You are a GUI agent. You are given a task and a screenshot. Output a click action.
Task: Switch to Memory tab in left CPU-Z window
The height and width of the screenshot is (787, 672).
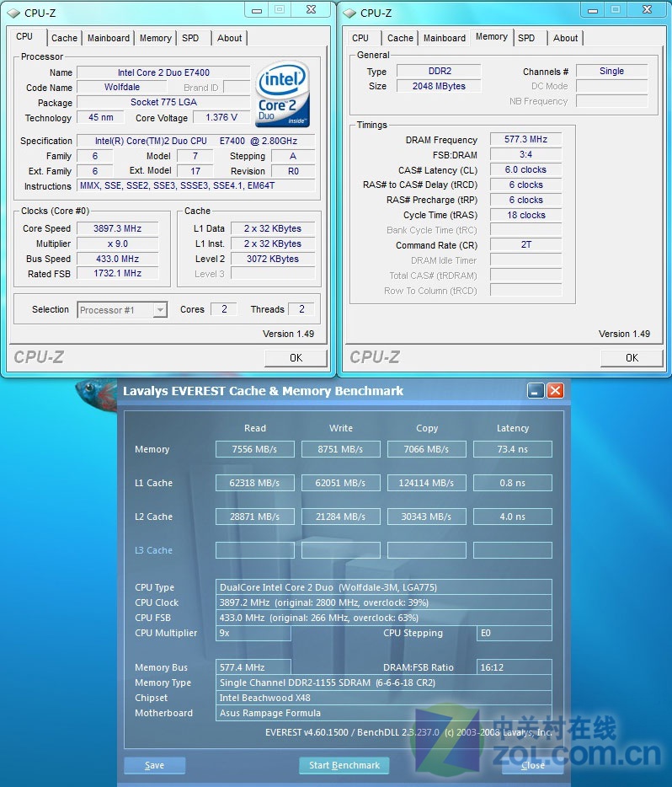point(156,38)
